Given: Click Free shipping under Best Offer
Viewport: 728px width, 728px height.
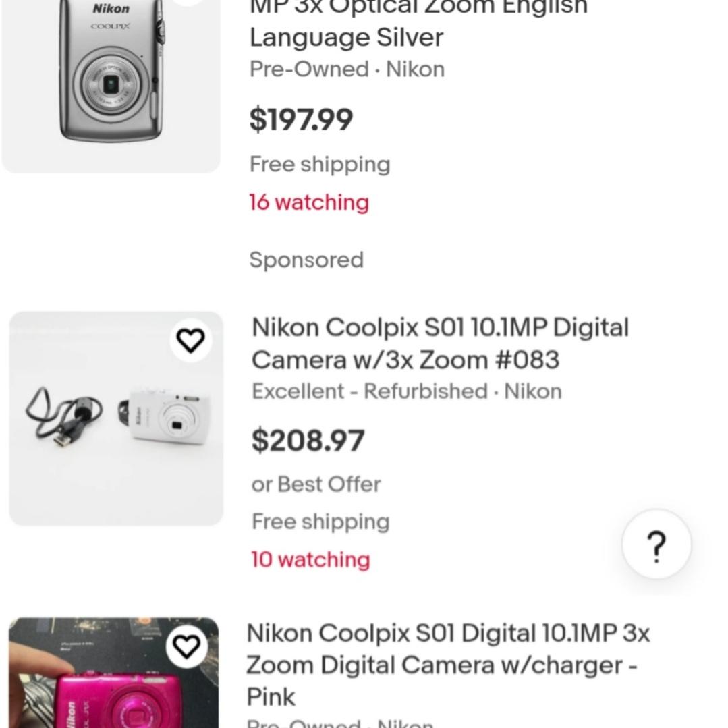Looking at the screenshot, I should pos(320,522).
